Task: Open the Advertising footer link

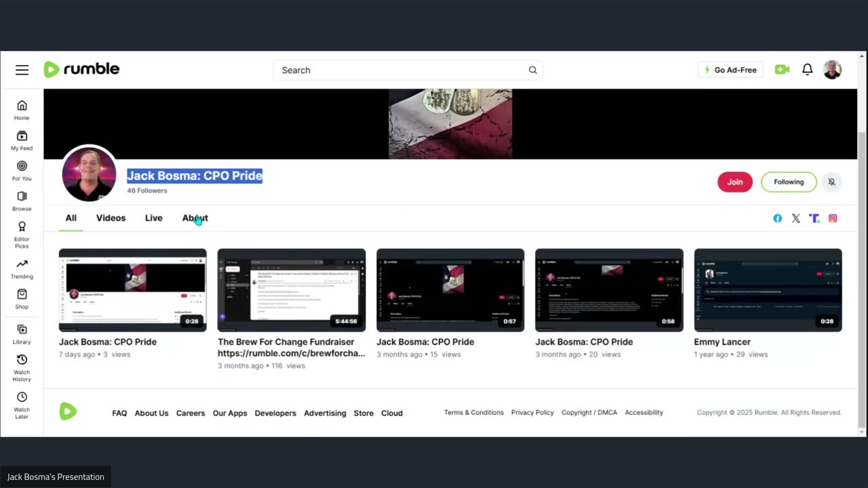Action: coord(325,413)
